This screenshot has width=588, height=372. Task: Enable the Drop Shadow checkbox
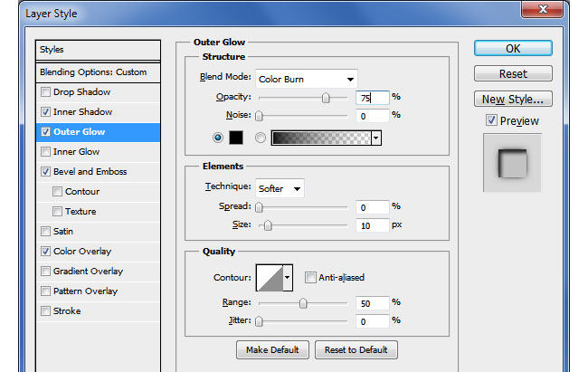point(45,92)
